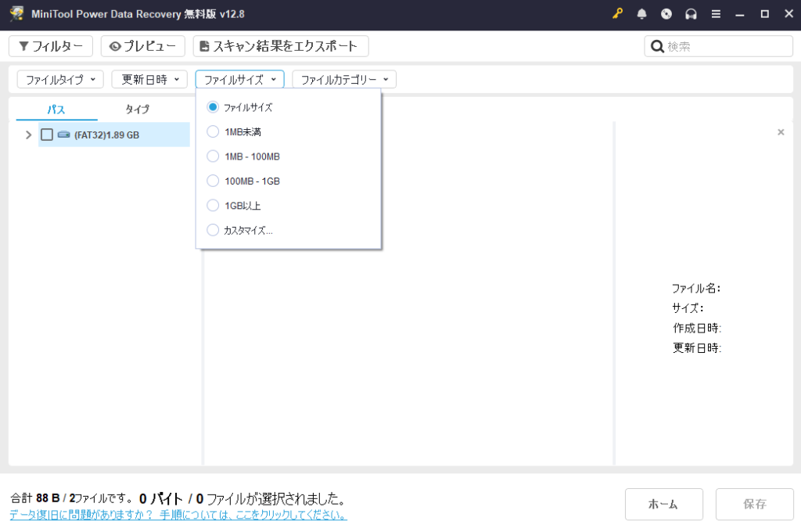This screenshot has height=532, width=801.
Task: Open the notification bell icon
Action: (642, 14)
